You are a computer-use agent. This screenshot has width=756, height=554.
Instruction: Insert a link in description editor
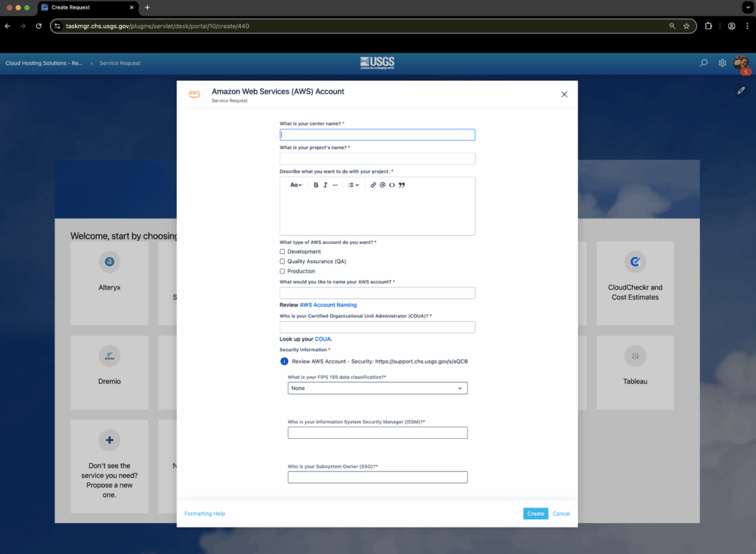tap(373, 185)
